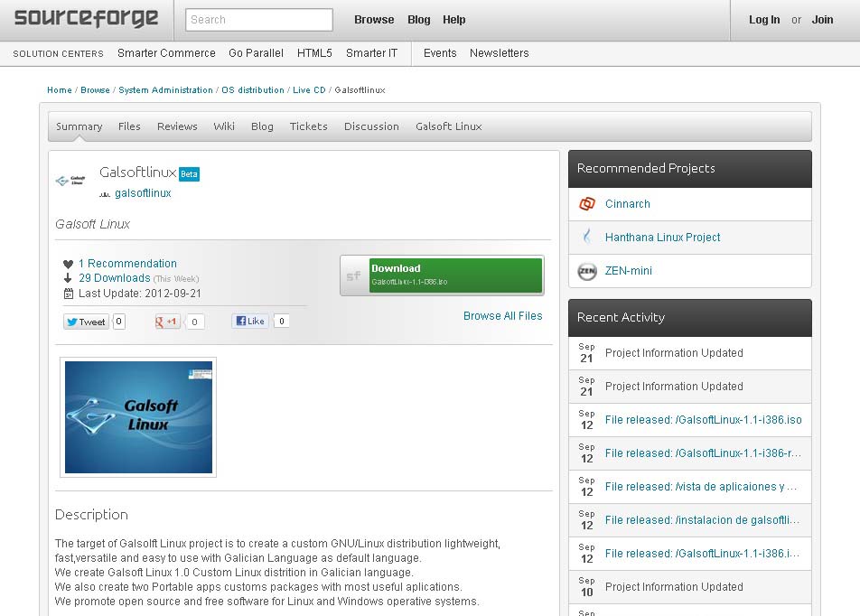This screenshot has width=860, height=616.
Task: Open File released: /GalsoftLinux-1.1-i386-r… activity
Action: click(x=703, y=453)
